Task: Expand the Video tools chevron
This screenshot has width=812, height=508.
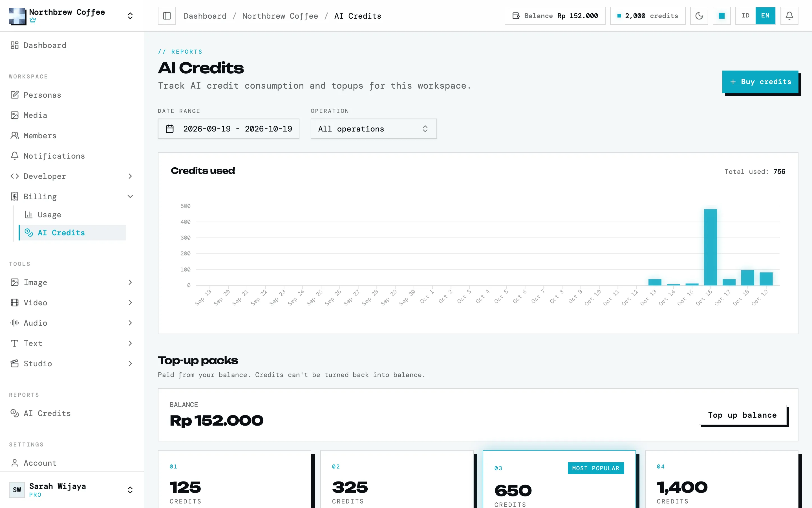Action: pyautogui.click(x=130, y=303)
